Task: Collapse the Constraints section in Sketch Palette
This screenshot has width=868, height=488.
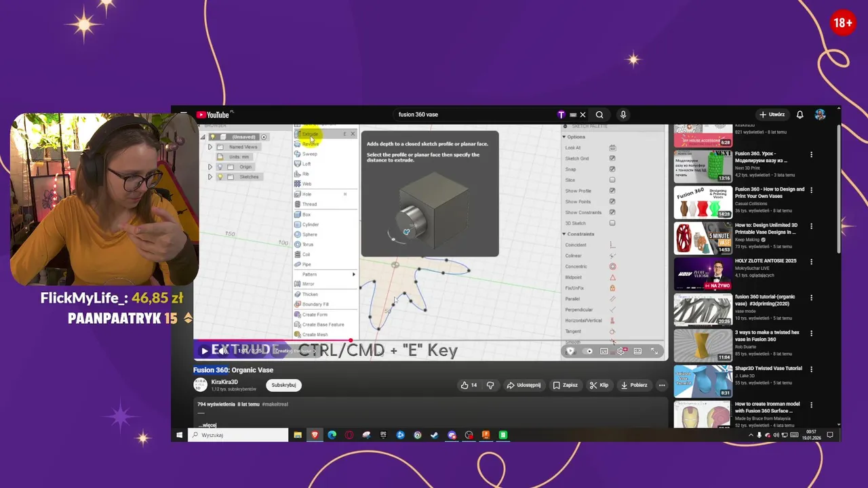Action: pyautogui.click(x=564, y=234)
